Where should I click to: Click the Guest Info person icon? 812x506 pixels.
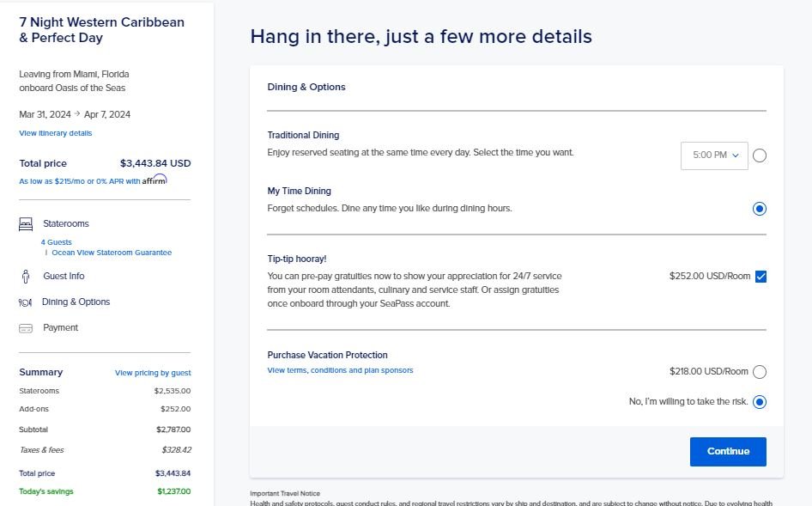(26, 277)
